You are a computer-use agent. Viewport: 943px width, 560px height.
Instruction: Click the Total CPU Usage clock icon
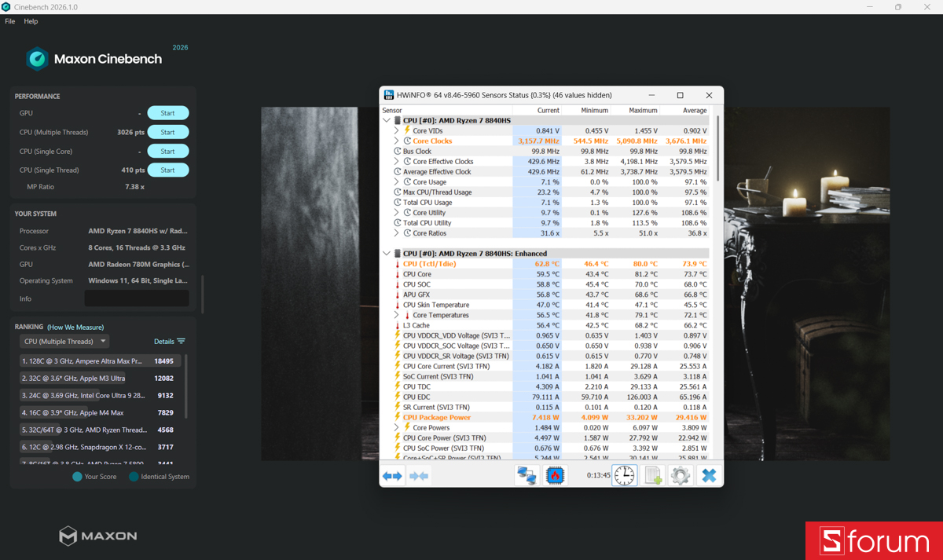pos(398,202)
